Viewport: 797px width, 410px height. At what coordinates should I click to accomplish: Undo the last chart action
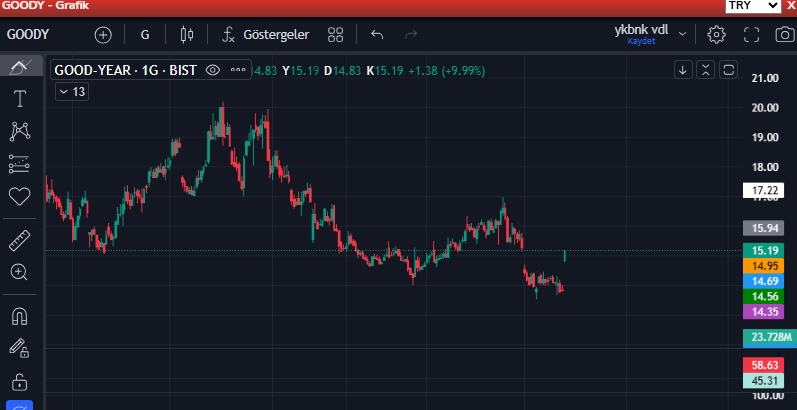click(x=377, y=35)
